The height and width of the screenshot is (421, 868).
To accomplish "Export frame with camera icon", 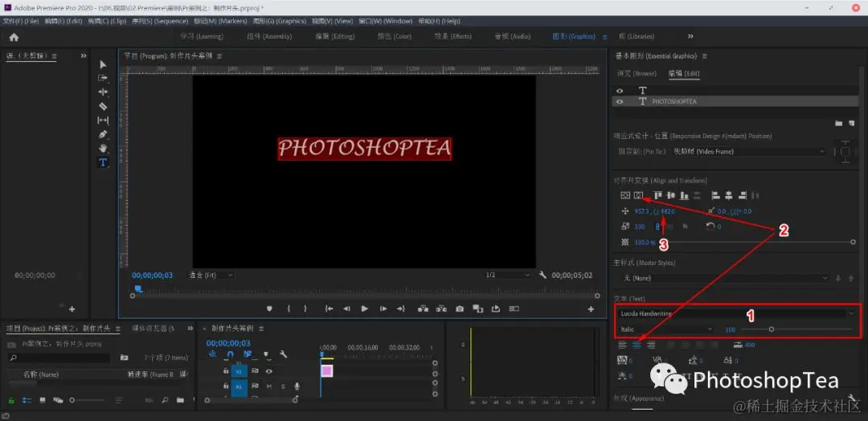I will (460, 309).
